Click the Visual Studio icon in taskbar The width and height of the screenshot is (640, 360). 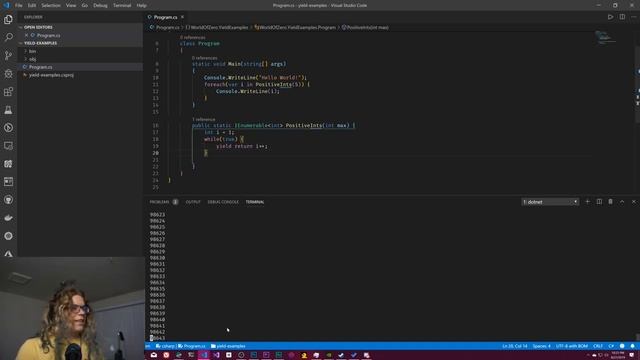pos(216,355)
